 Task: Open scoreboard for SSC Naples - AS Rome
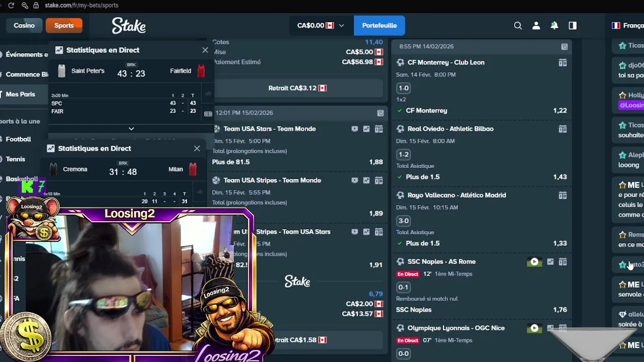562,262
